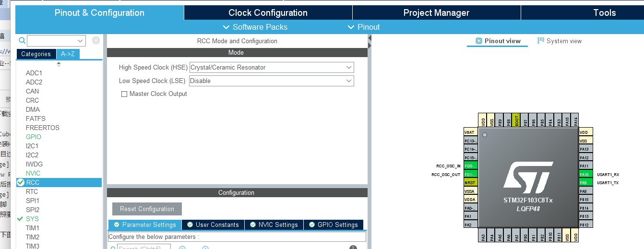Select RTC in peripheral list
Viewport: 644px width, 249px height.
click(x=32, y=191)
